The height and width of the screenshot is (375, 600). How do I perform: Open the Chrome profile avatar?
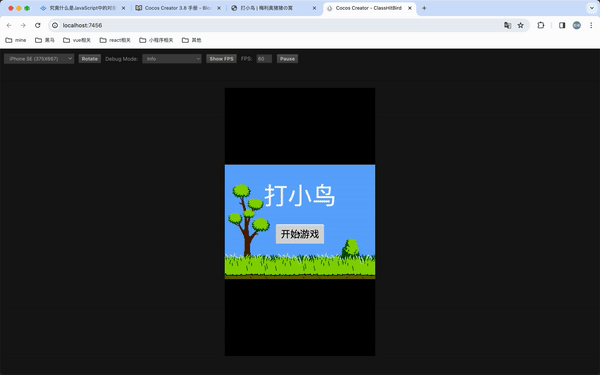click(x=577, y=25)
